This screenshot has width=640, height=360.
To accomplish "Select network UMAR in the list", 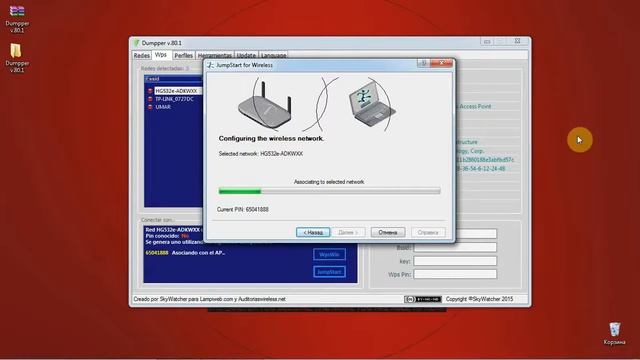I will [163, 107].
